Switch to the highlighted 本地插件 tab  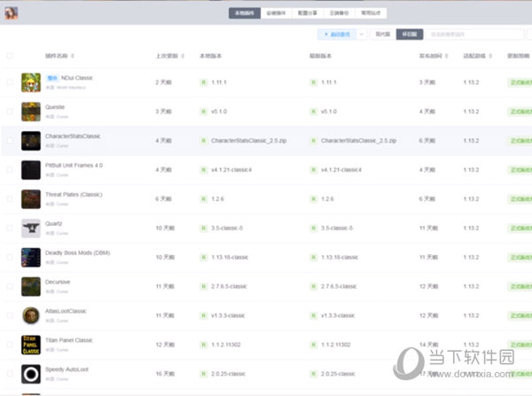245,13
